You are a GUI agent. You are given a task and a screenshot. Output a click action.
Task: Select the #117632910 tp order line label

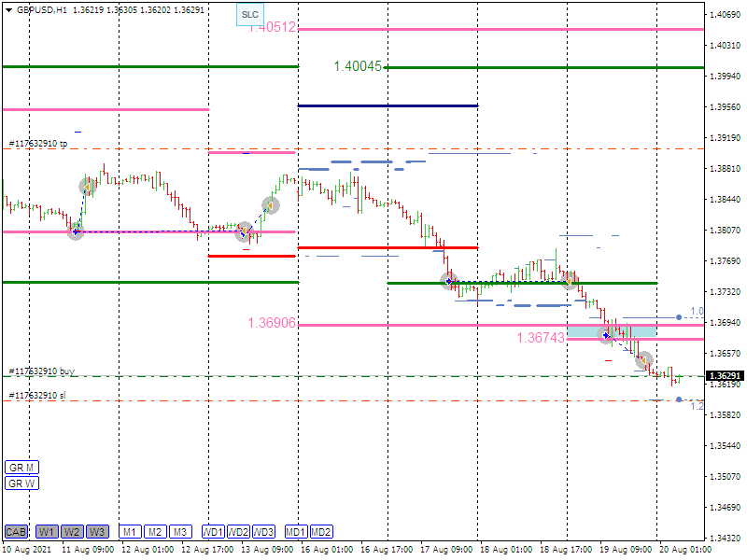(x=38, y=144)
